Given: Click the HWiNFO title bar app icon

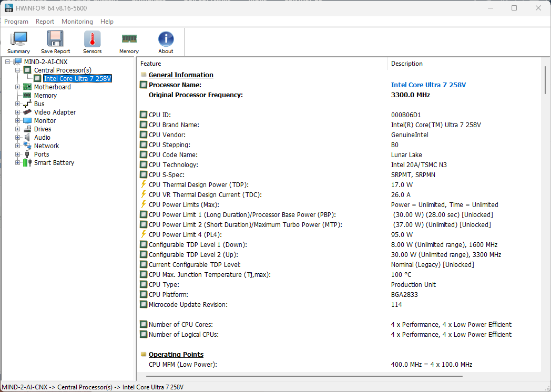Looking at the screenshot, I should point(8,8).
